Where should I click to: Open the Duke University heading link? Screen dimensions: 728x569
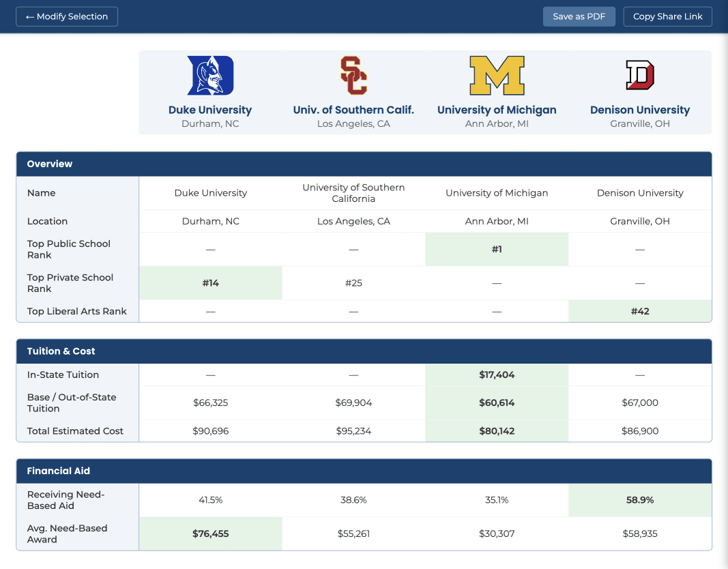pyautogui.click(x=210, y=110)
